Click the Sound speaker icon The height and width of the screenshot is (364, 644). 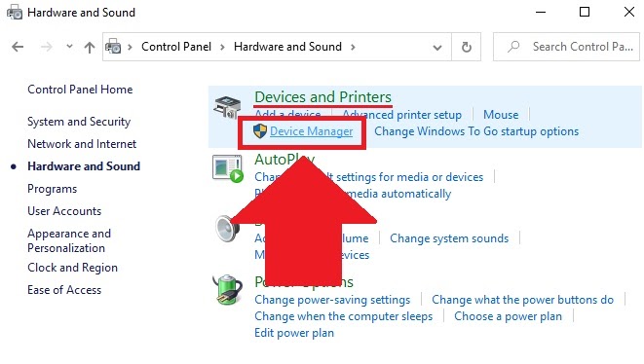click(227, 228)
